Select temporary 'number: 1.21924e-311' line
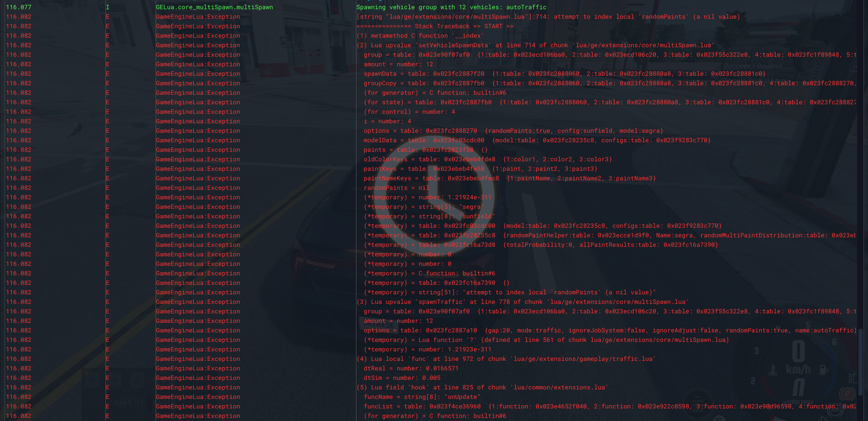868x421 pixels. pyautogui.click(x=427, y=197)
